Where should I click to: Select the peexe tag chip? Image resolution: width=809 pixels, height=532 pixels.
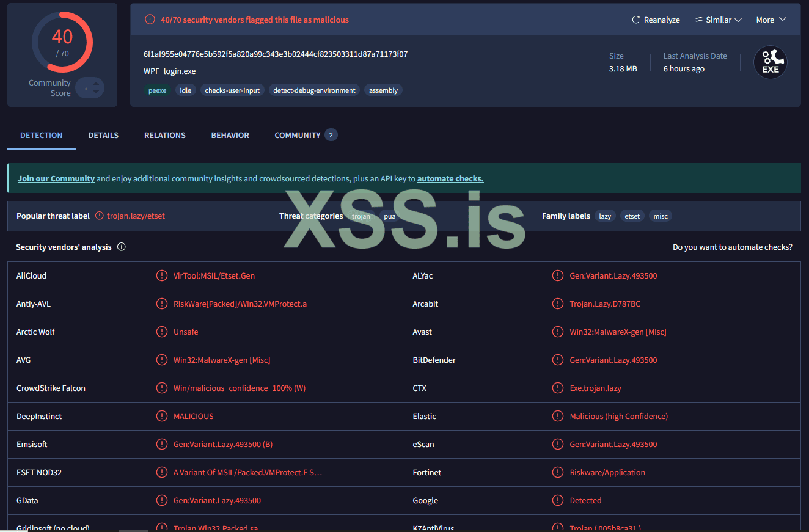(157, 90)
